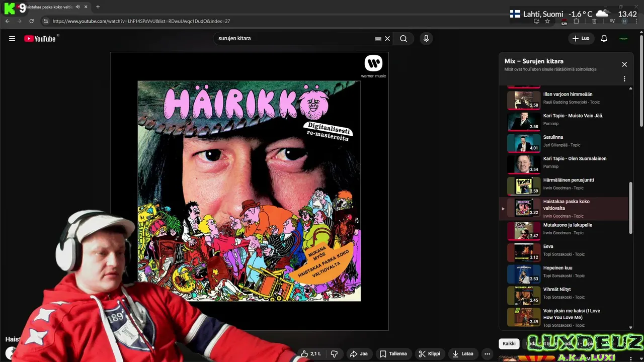Open thumbnail of Hopeinen kuu video
The width and height of the screenshot is (644, 362).
pyautogui.click(x=524, y=274)
